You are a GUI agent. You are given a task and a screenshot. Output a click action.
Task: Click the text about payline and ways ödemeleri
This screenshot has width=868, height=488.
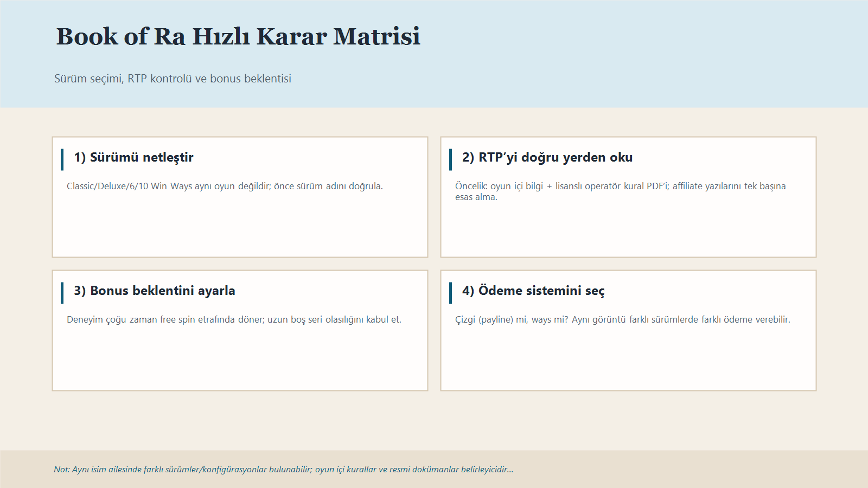pos(624,320)
